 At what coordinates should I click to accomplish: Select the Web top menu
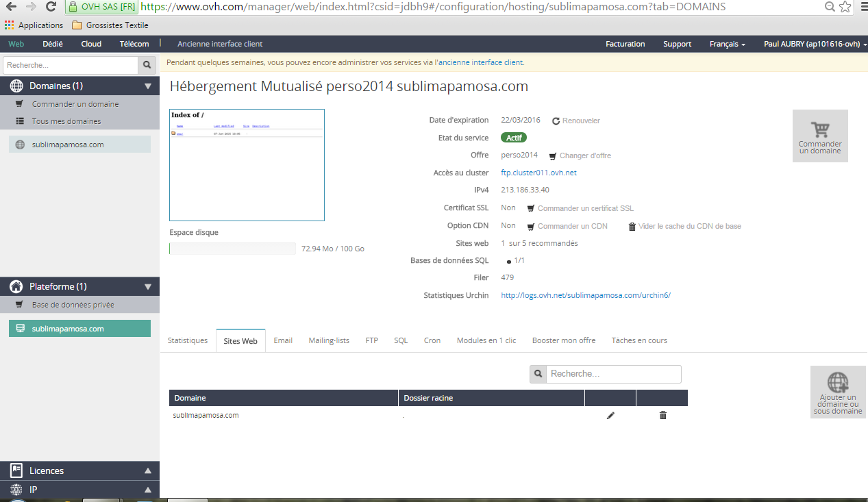(16, 44)
